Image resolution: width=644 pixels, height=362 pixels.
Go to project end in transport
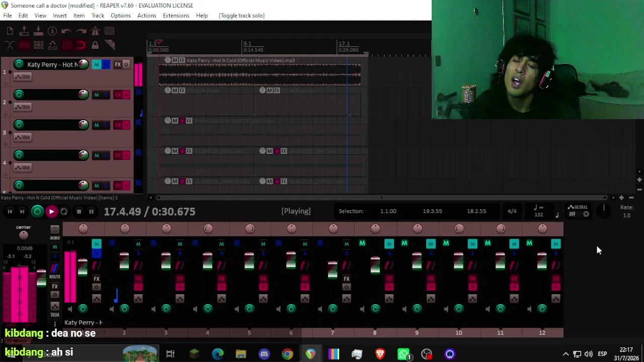pyautogui.click(x=22, y=212)
